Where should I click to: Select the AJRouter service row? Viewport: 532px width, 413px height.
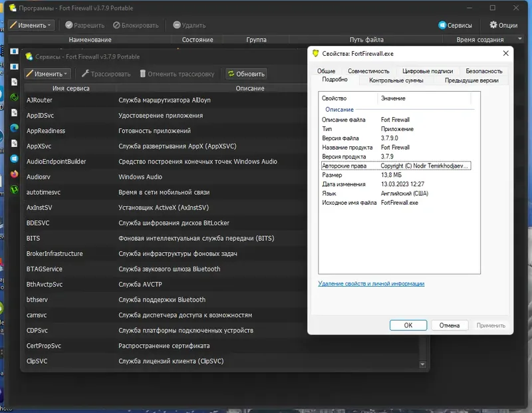[166, 100]
